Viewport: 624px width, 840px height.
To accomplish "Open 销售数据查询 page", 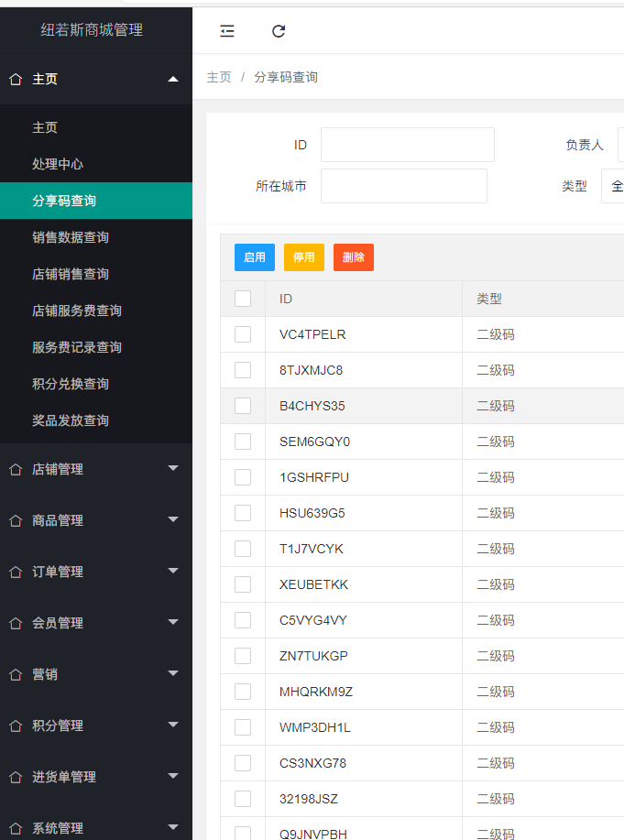I will click(96, 237).
